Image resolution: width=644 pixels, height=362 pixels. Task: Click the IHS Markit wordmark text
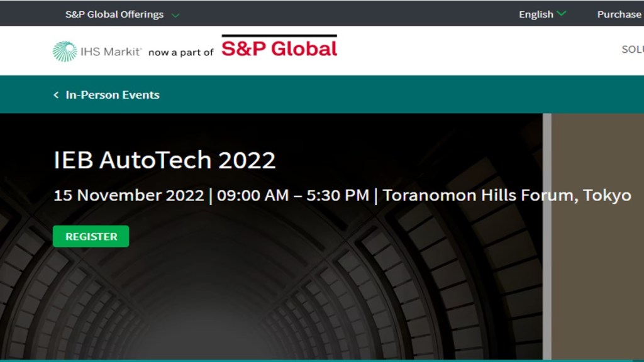111,52
